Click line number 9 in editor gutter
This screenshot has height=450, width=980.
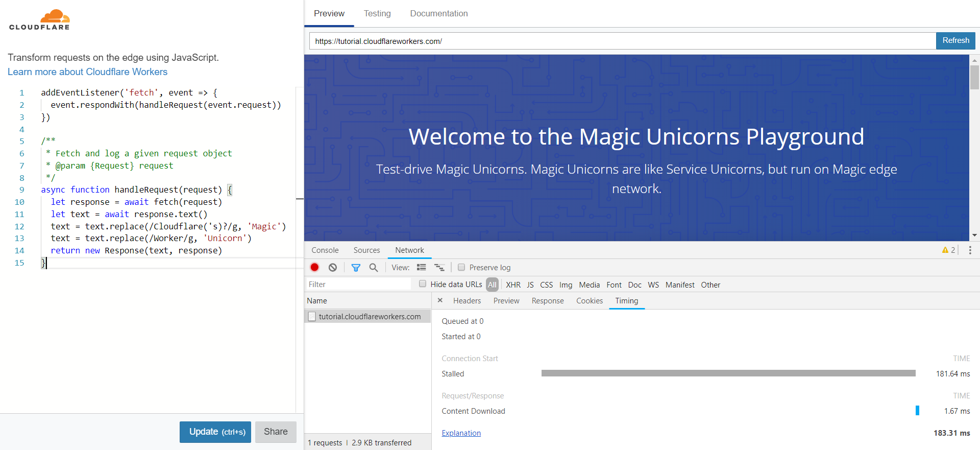(21, 190)
